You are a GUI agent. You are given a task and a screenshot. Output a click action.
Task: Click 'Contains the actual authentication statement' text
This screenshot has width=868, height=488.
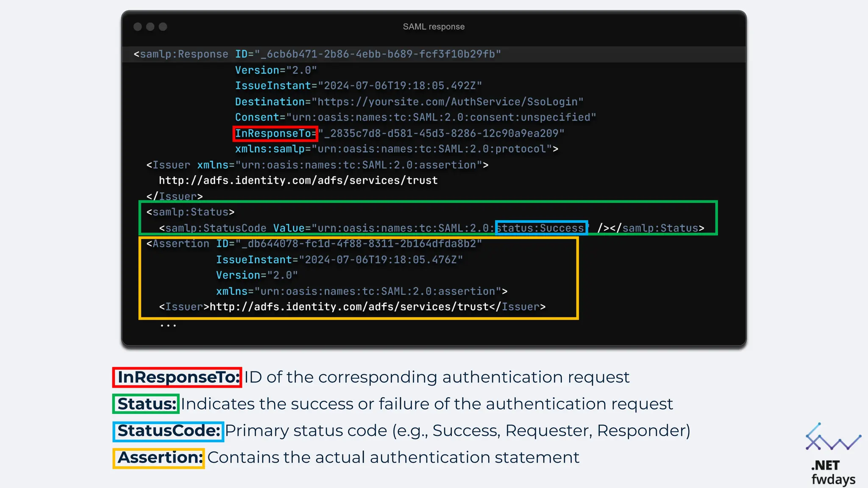[393, 457]
